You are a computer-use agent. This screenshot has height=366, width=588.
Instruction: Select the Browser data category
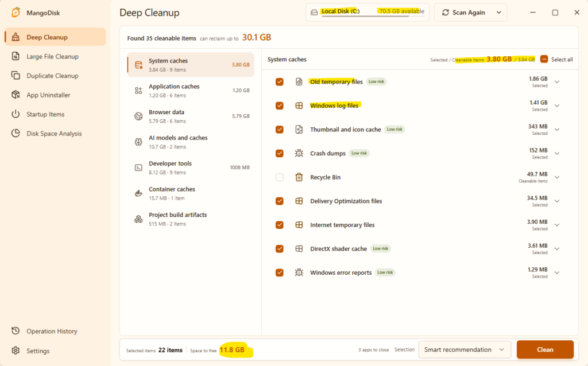(191, 116)
